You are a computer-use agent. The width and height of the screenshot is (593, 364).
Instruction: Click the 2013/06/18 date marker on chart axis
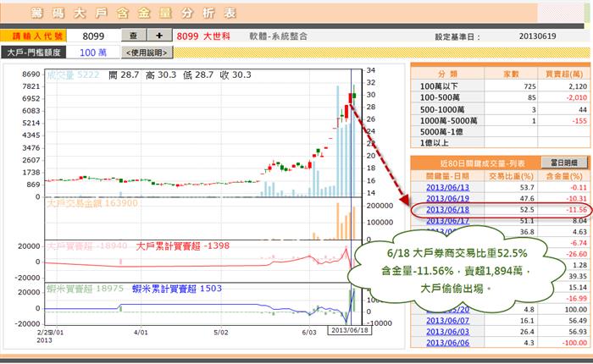349,330
